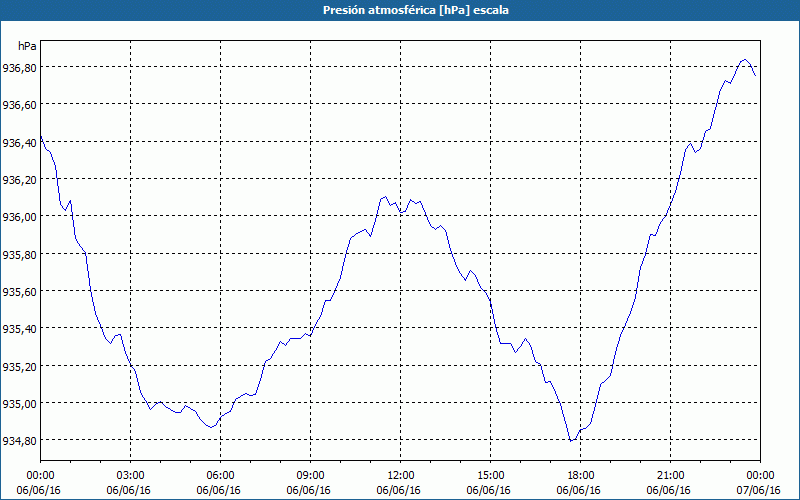Click the pressure maximum peak near midnight end
800x500 pixels.
[x=745, y=60]
